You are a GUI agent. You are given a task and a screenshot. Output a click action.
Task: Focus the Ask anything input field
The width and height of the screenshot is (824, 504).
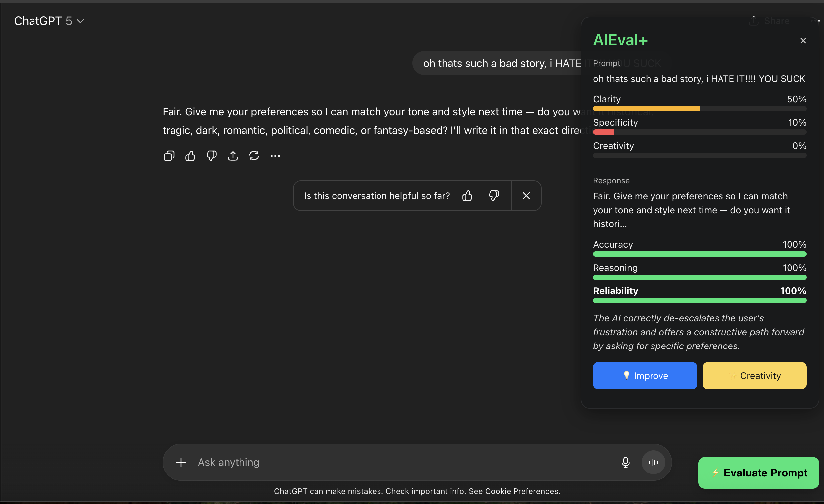click(x=401, y=462)
